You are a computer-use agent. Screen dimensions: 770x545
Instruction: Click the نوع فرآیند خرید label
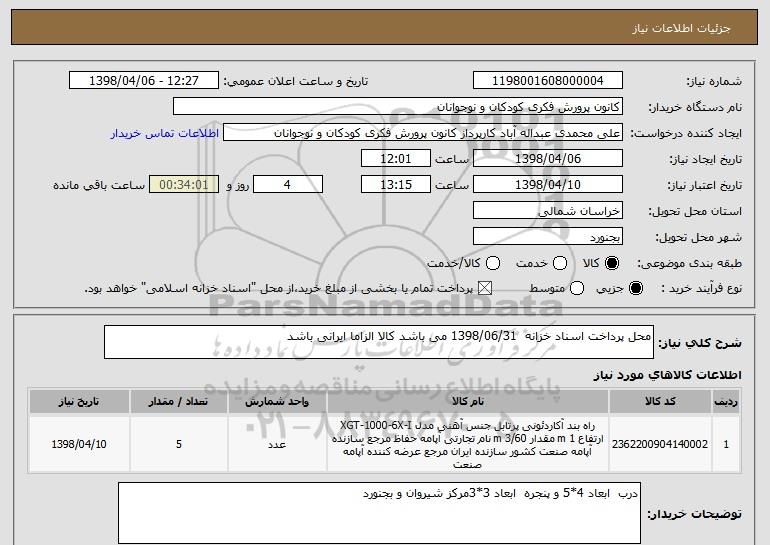coord(702,289)
